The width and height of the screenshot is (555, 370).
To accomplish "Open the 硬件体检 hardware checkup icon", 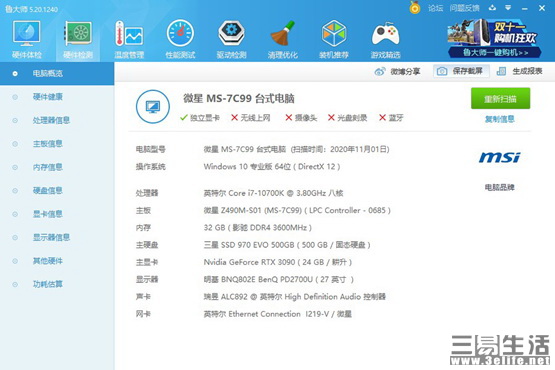I will [x=27, y=39].
